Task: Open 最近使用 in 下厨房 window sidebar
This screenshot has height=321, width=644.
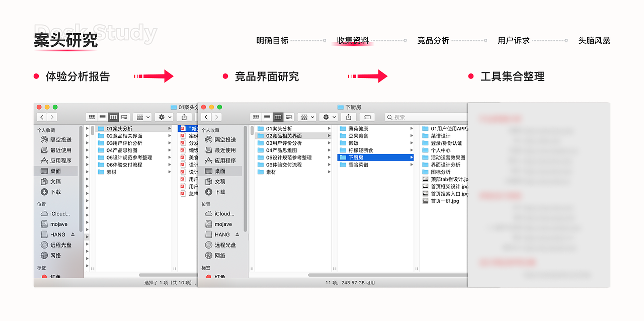Action: [x=221, y=150]
